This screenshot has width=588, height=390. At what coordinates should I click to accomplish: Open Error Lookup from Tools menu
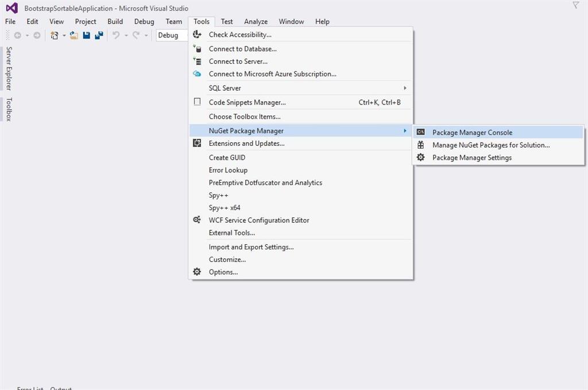[x=228, y=170]
